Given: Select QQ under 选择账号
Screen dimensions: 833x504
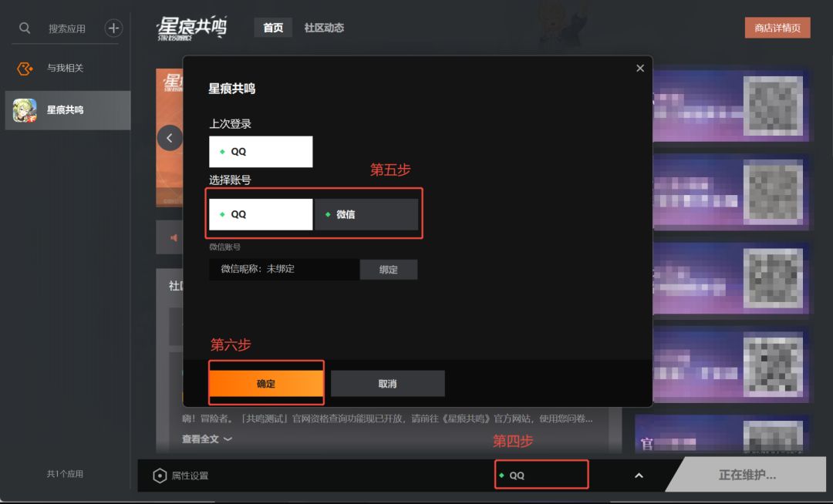Looking at the screenshot, I should [261, 214].
